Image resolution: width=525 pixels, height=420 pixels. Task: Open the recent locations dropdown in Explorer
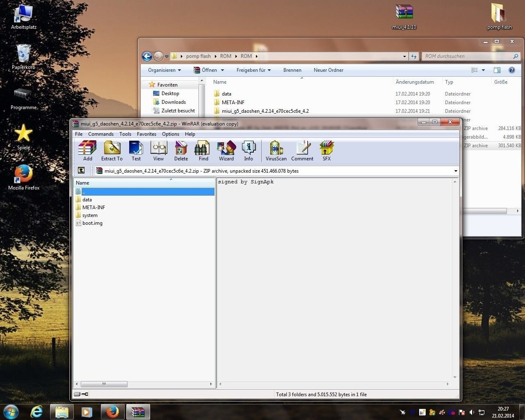(x=167, y=57)
